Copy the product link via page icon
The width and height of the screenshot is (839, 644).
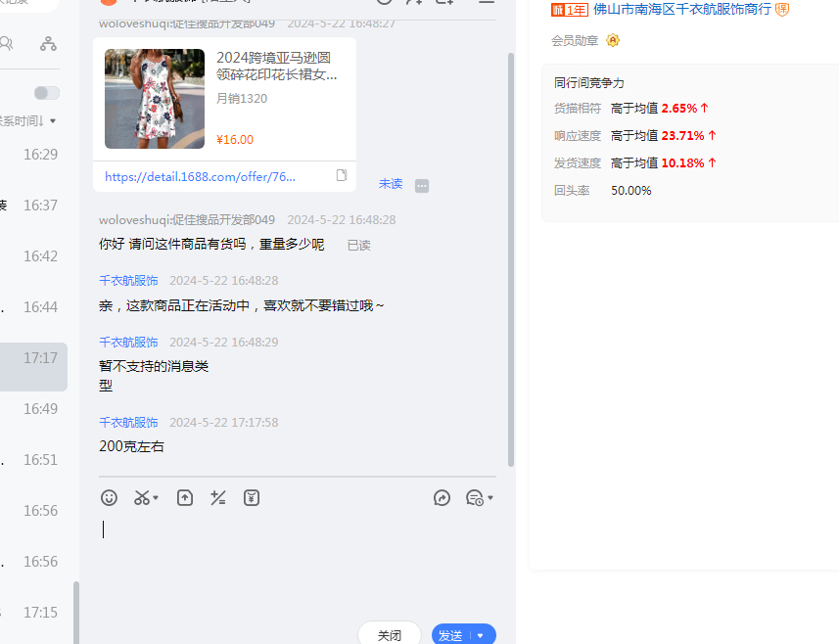pos(342,176)
